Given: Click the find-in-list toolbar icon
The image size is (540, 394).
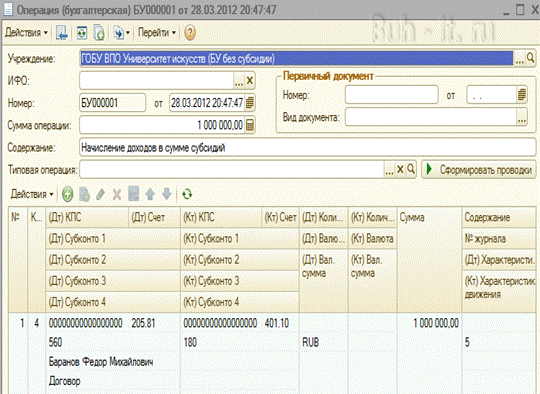Looking at the screenshot, I should click(62, 33).
